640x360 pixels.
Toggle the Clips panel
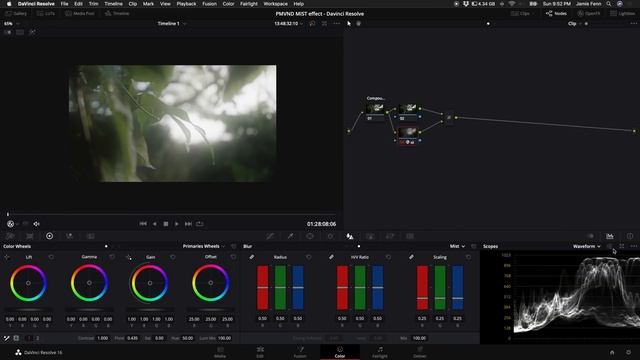tap(521, 13)
